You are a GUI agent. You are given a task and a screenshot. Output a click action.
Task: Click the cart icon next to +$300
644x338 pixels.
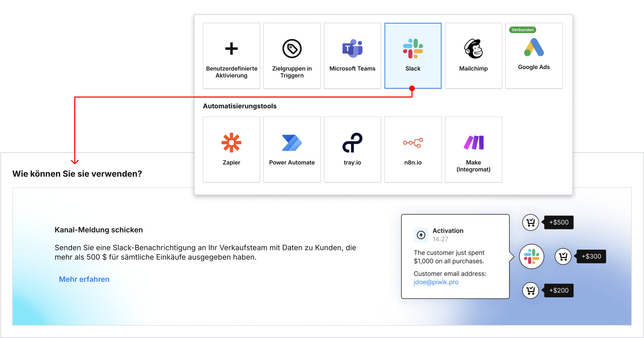pos(563,256)
